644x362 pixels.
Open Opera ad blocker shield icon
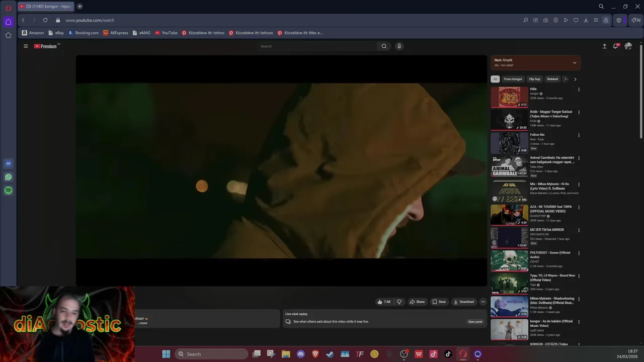(556, 20)
